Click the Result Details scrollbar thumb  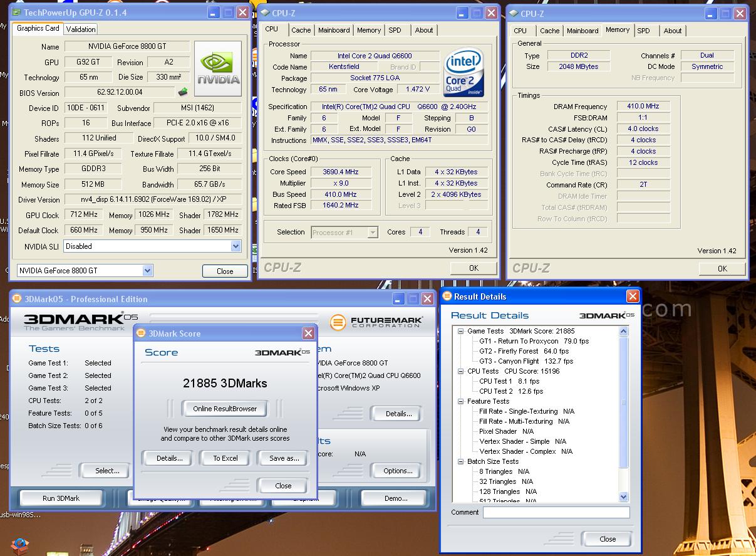click(x=623, y=402)
